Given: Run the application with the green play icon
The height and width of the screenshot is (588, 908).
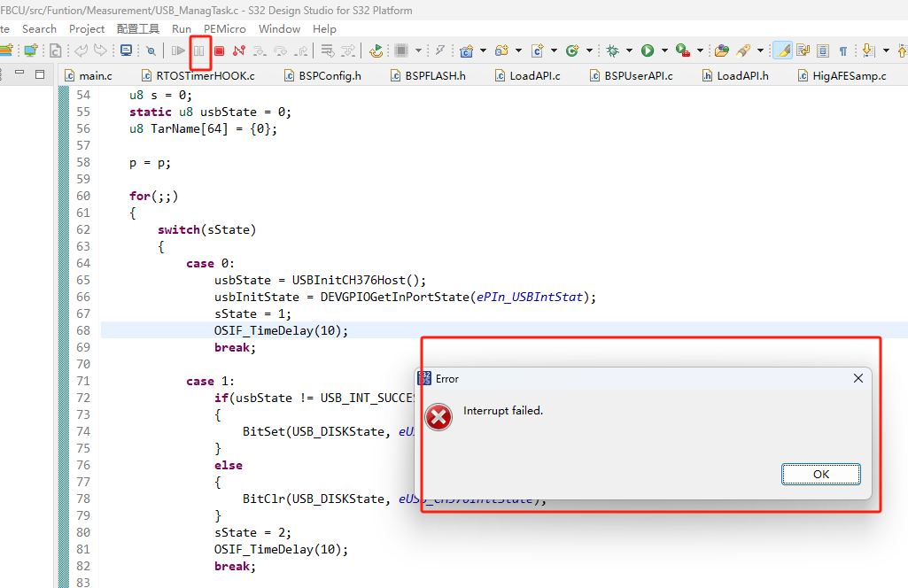Looking at the screenshot, I should pyautogui.click(x=646, y=50).
